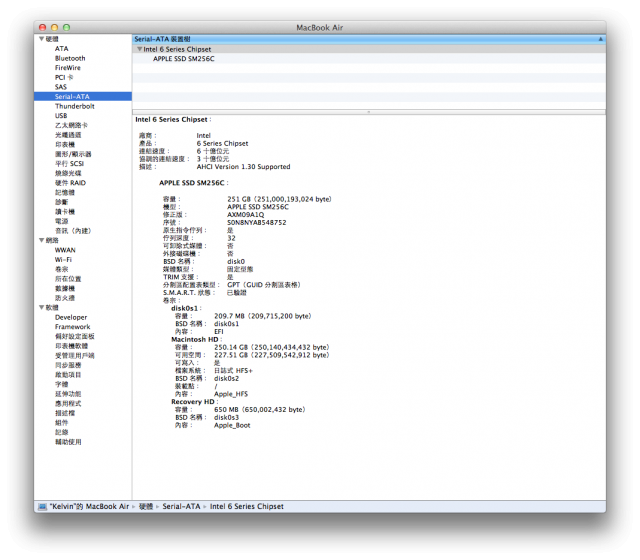This screenshot has width=640, height=560.
Task: Open 數據機 in the sidebar
Action: click(65, 289)
